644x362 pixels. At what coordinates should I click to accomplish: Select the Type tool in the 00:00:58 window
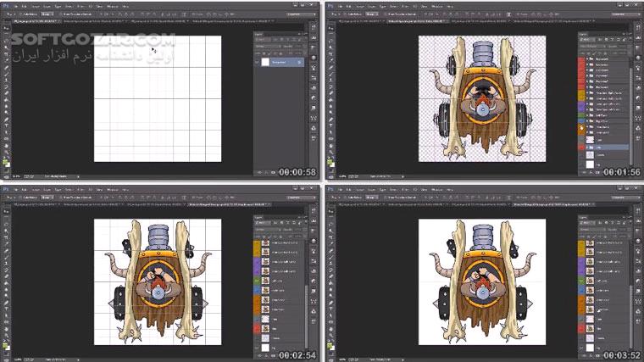[x=6, y=125]
